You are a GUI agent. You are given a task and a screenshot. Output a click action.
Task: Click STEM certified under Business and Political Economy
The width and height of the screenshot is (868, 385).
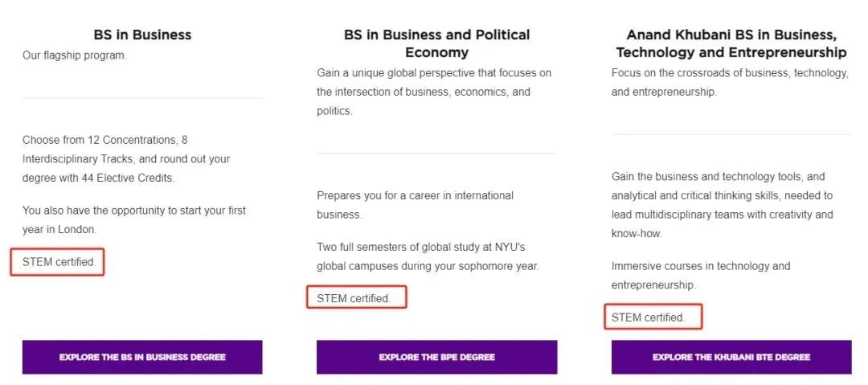(x=354, y=298)
